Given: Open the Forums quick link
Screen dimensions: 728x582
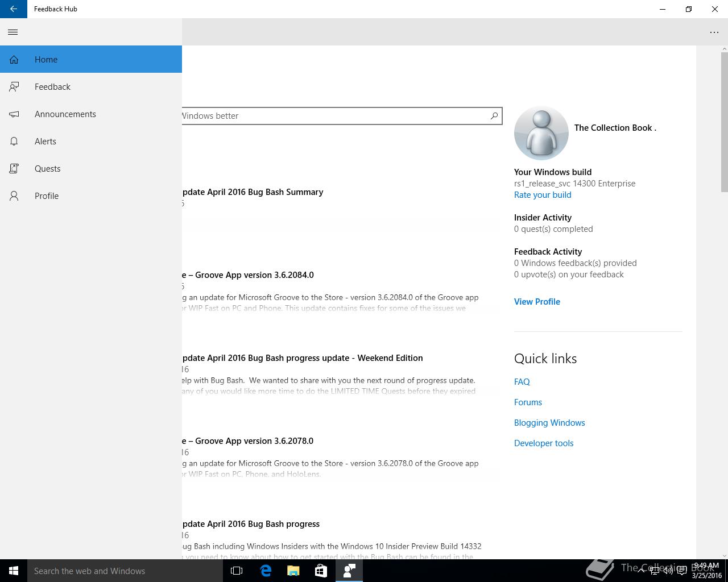Looking at the screenshot, I should 528,402.
